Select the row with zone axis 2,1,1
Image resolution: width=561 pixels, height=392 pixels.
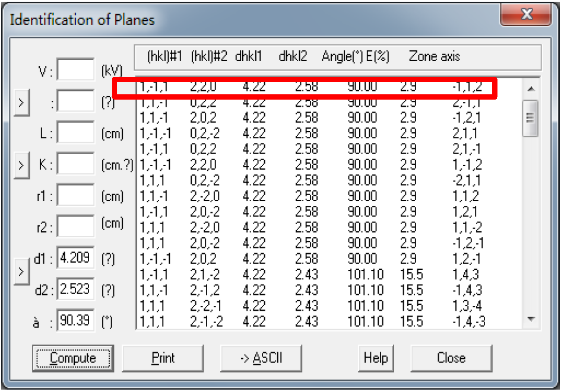click(328, 133)
